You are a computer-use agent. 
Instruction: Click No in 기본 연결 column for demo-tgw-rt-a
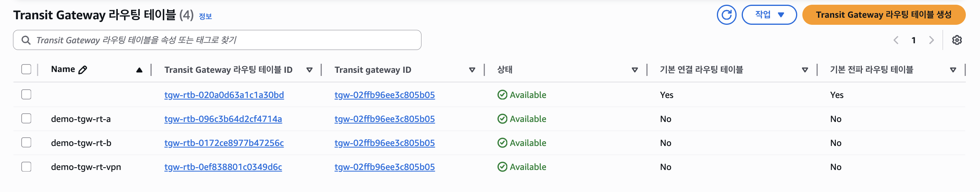[666, 119]
